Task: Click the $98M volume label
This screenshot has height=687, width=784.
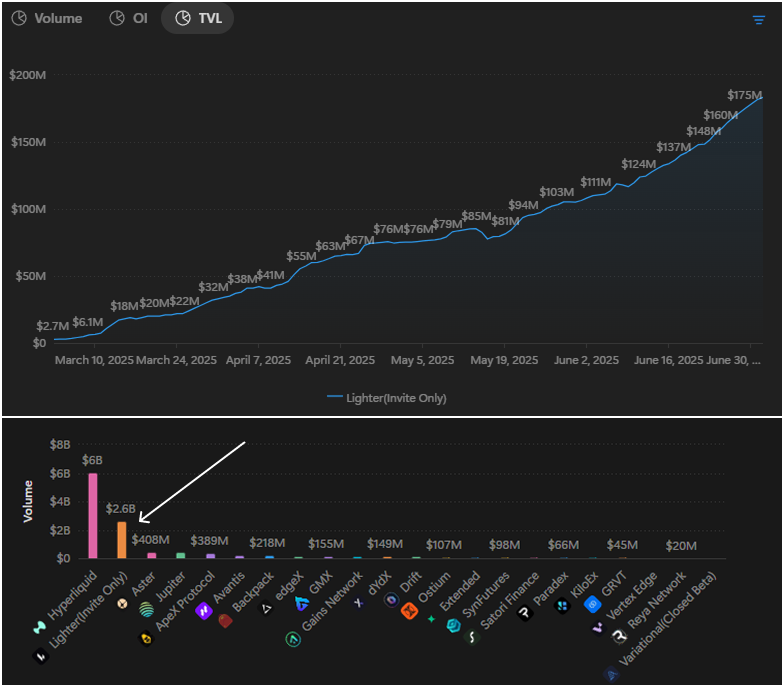Action: (504, 545)
